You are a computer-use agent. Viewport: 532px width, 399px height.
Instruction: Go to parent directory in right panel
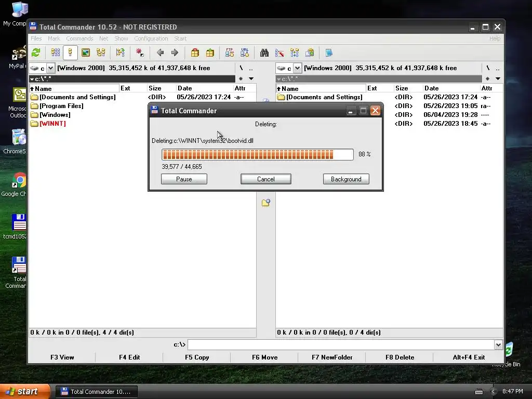(497, 68)
